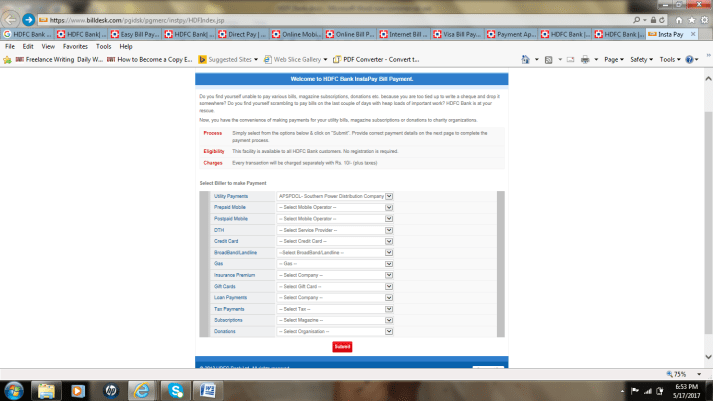Open the Gas dropdown
The height and width of the screenshot is (401, 713).
[x=335, y=264]
